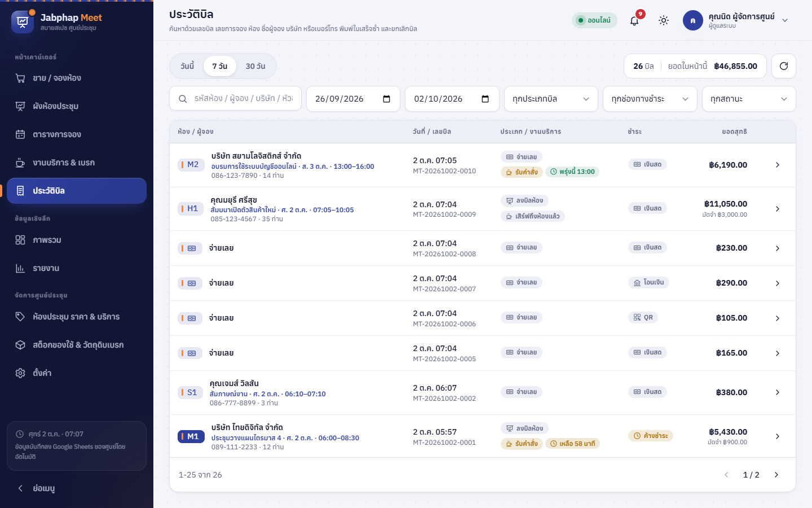Expand bill MT-20261002-0001 row chevron
The width and height of the screenshot is (812, 508).
click(x=778, y=436)
